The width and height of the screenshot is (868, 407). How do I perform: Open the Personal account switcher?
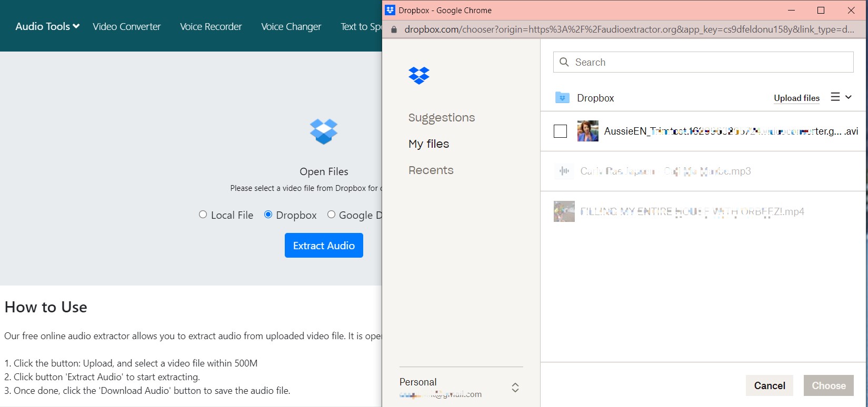[x=515, y=388]
